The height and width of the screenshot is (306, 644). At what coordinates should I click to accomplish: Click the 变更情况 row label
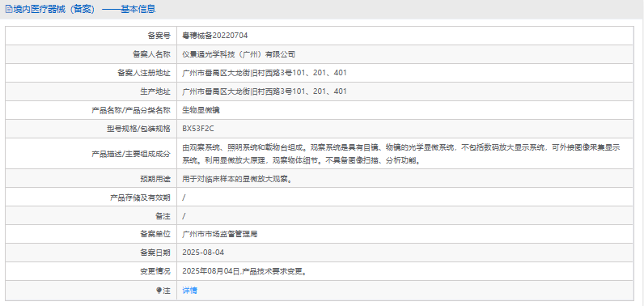click(155, 271)
